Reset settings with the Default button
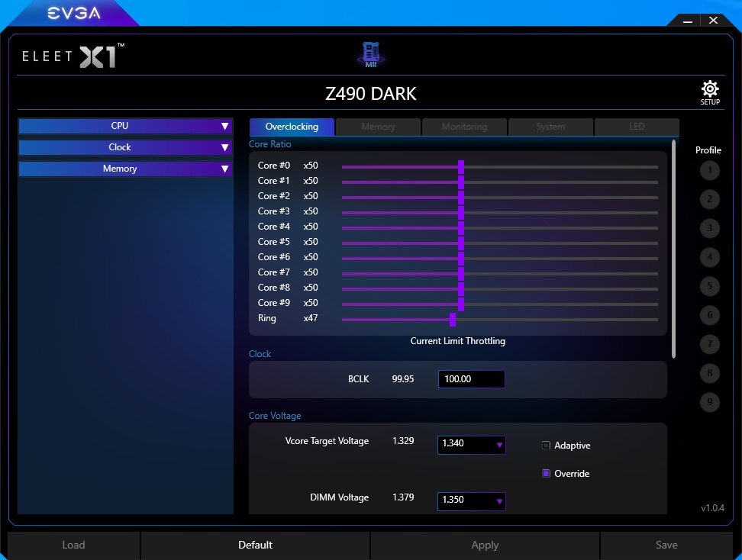Viewport: 742px width, 560px height. [x=256, y=546]
